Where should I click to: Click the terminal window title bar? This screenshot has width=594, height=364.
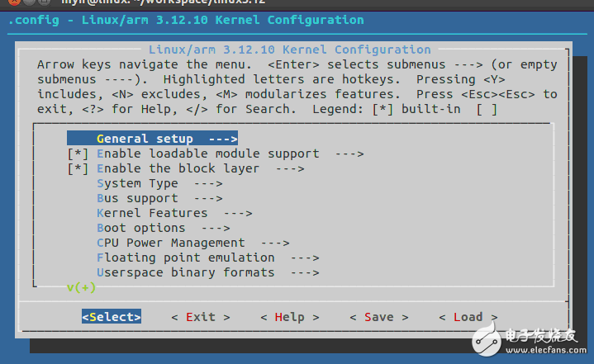(297, 4)
